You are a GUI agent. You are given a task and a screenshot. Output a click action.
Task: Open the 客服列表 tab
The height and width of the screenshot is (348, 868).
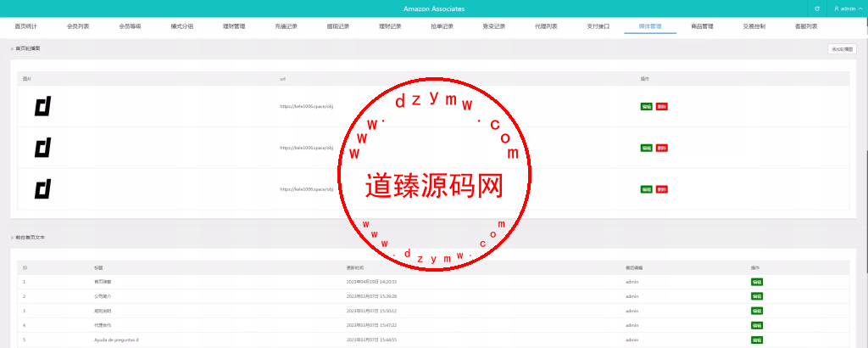coord(806,26)
